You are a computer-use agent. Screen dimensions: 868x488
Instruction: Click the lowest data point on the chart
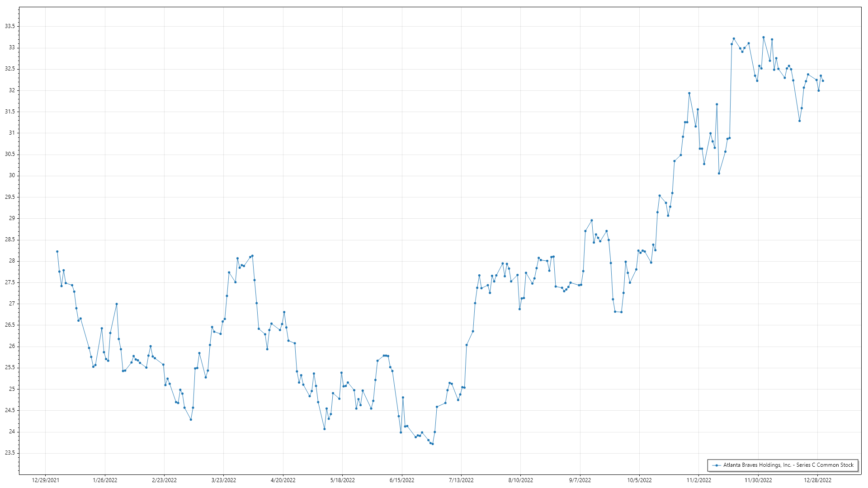(433, 444)
